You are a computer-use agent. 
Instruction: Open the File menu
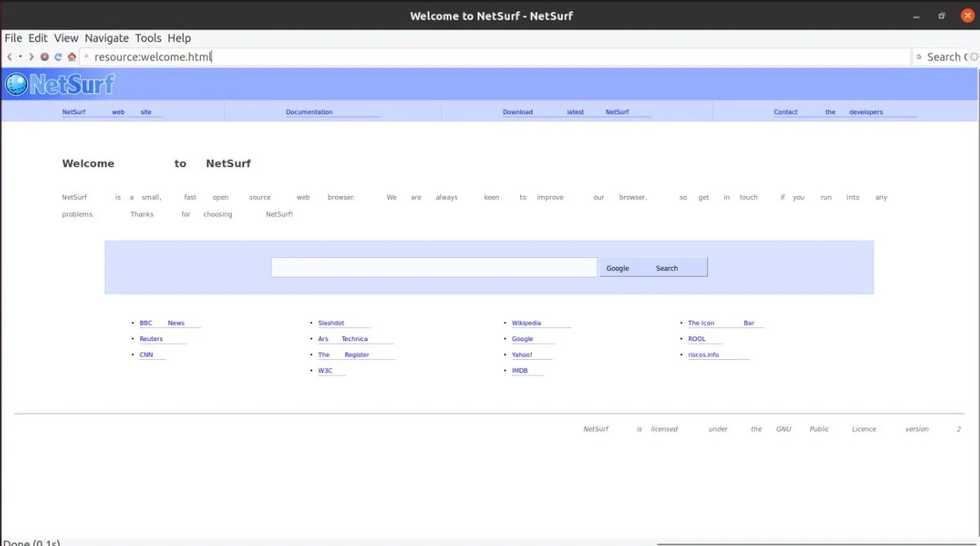(x=13, y=38)
